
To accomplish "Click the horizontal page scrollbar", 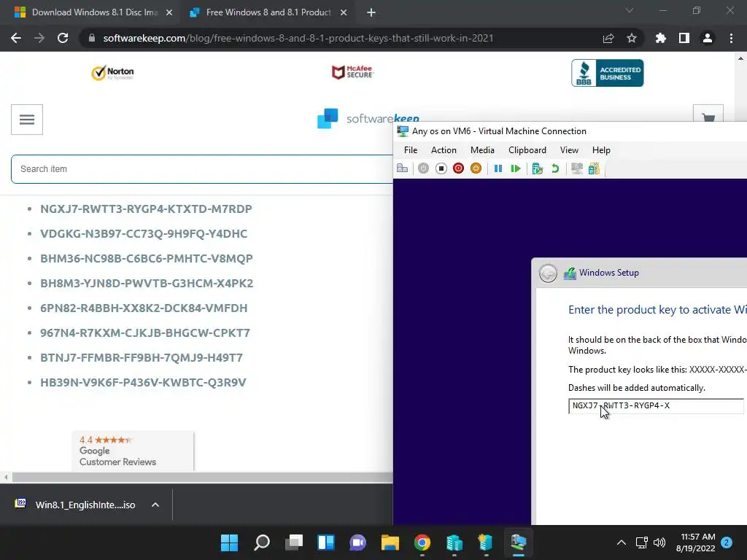I will coord(201,477).
